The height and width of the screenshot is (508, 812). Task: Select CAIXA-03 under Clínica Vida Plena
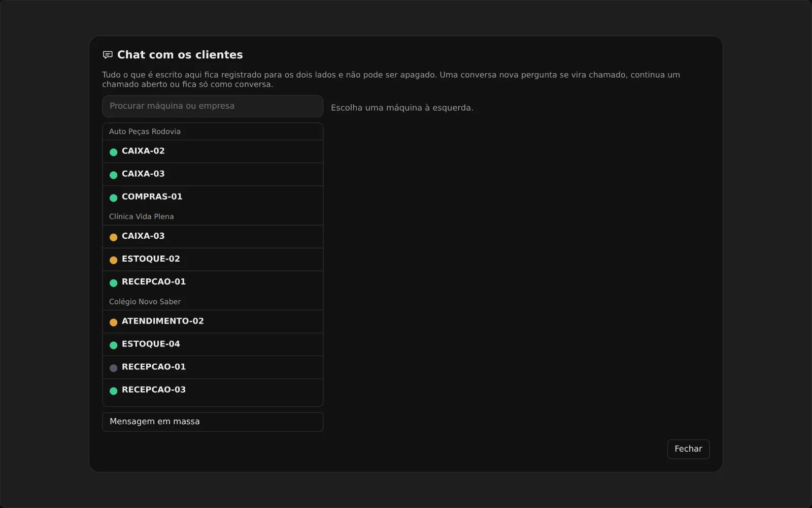213,237
